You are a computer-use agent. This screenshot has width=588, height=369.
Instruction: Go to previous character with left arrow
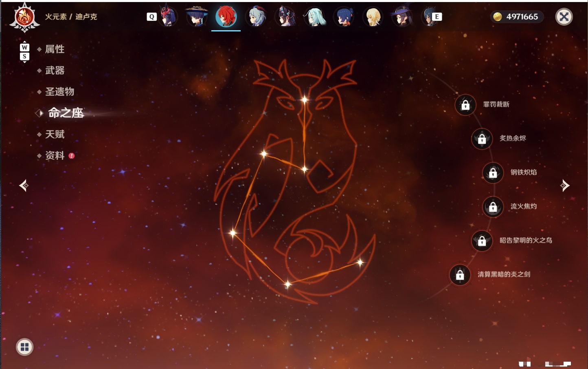click(x=24, y=186)
